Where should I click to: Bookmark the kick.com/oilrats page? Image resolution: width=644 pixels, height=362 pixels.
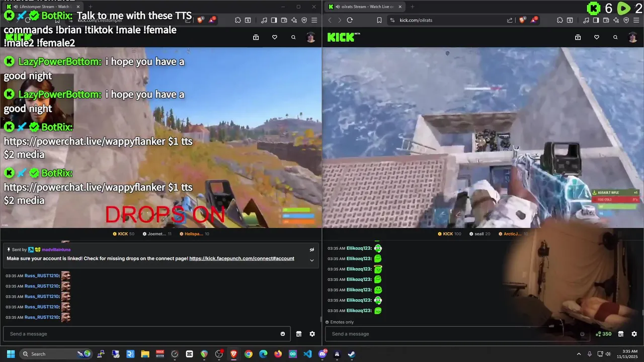pyautogui.click(x=379, y=20)
